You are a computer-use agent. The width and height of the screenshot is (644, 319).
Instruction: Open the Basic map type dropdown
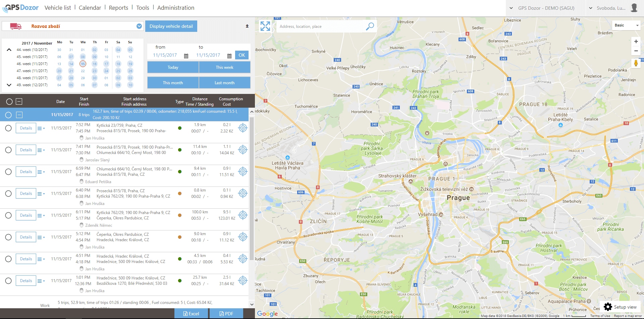click(x=626, y=25)
